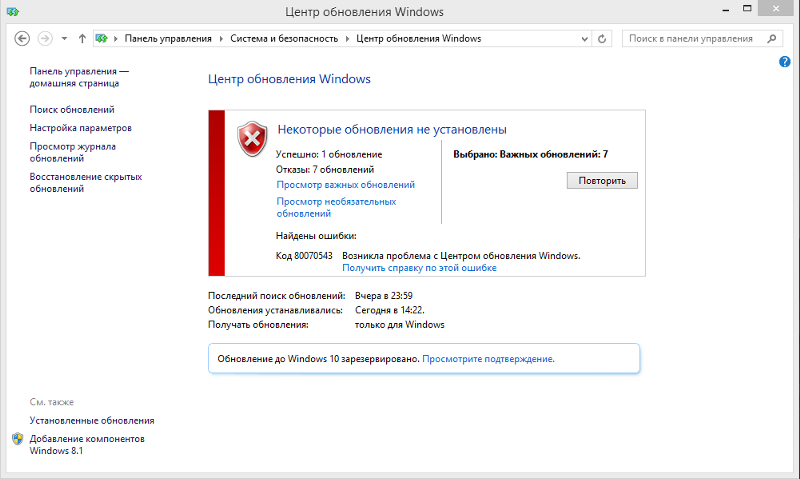Open Просмотр важных обновлений link
This screenshot has height=479, width=800.
[x=345, y=185]
